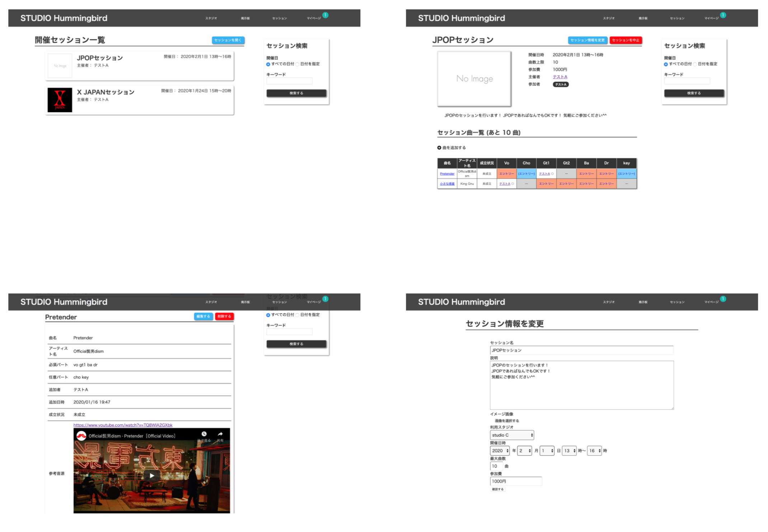Open the 利用スタジオ dropdown showing studio C
The image size is (768, 532).
tap(512, 435)
